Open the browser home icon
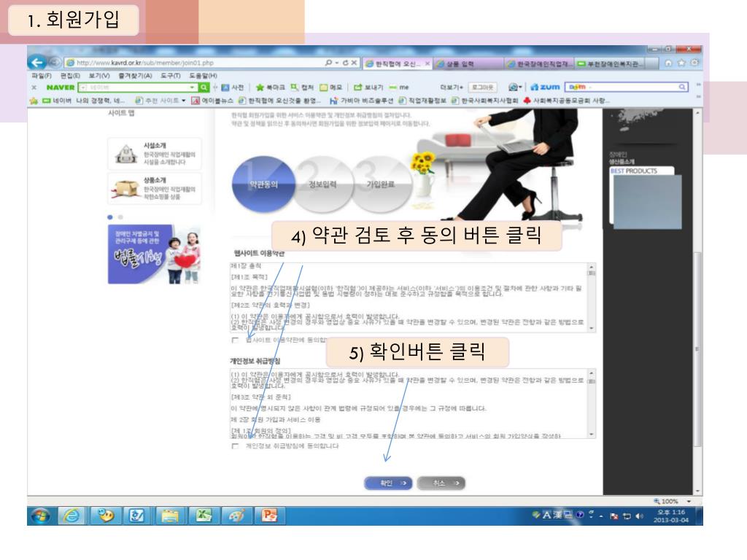Viewport: 747px width, 560px height. 668,63
